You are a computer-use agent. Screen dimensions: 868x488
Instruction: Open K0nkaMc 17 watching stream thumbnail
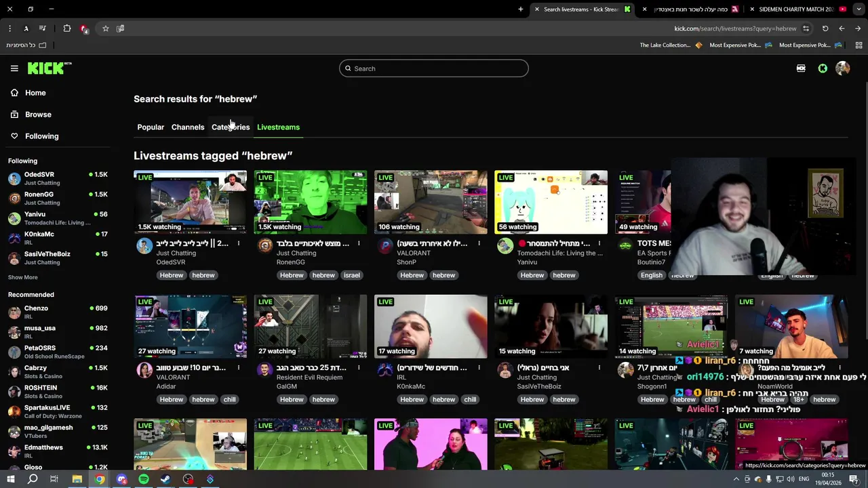[x=431, y=326]
